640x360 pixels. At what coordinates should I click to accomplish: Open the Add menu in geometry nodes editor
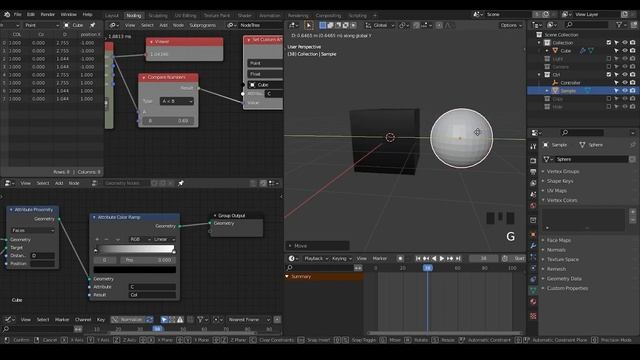point(59,183)
